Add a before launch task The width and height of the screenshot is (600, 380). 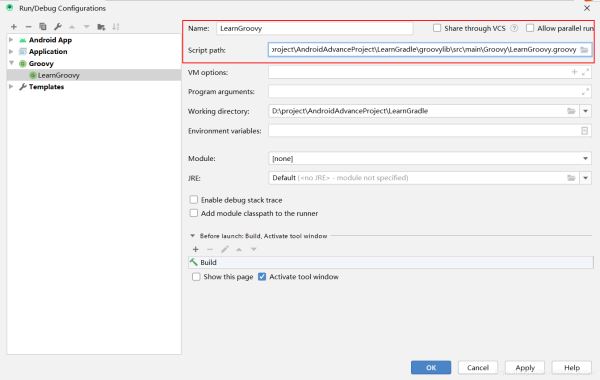(x=196, y=250)
